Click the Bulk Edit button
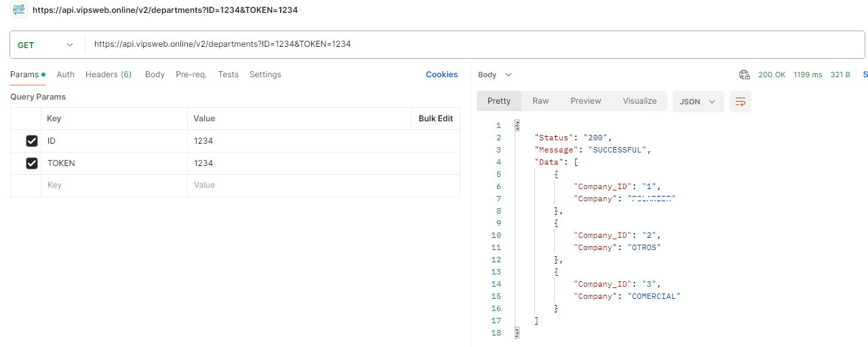 click(435, 119)
